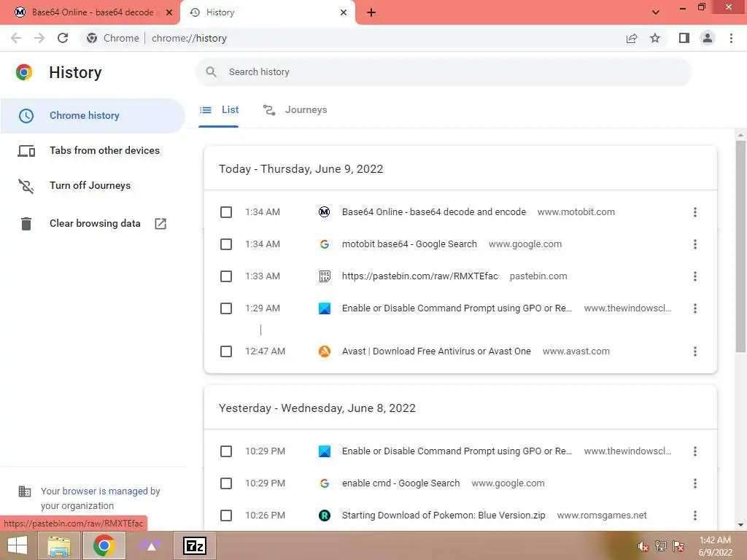Reload the history page
Image resolution: width=747 pixels, height=560 pixels.
coord(63,38)
